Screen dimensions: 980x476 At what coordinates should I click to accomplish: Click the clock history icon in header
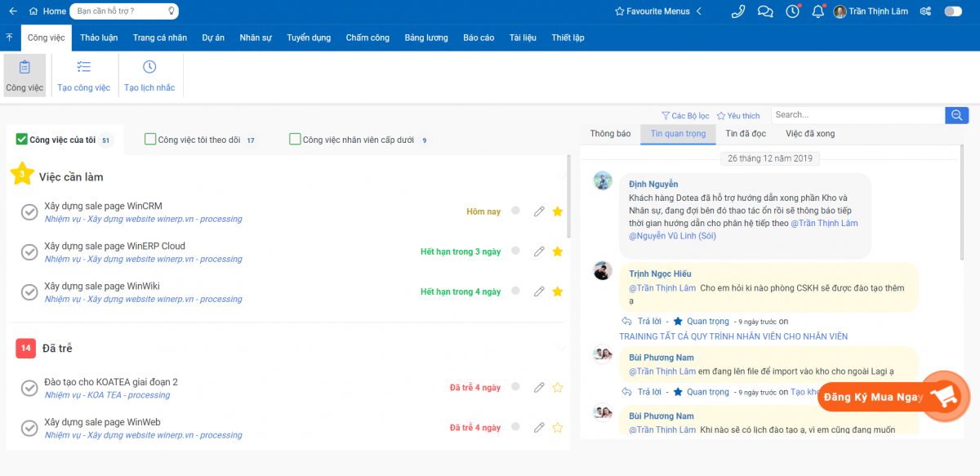792,11
